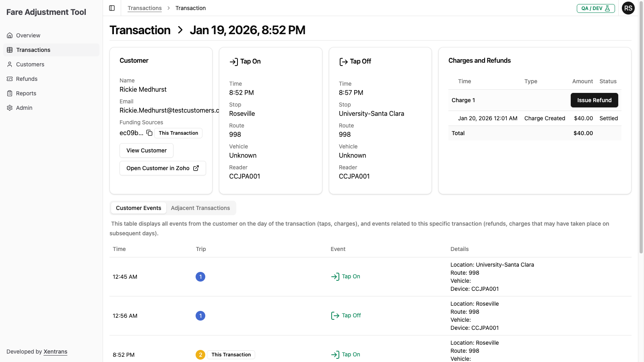The width and height of the screenshot is (644, 362).
Task: Open Customers using the person icon
Action: point(10,64)
